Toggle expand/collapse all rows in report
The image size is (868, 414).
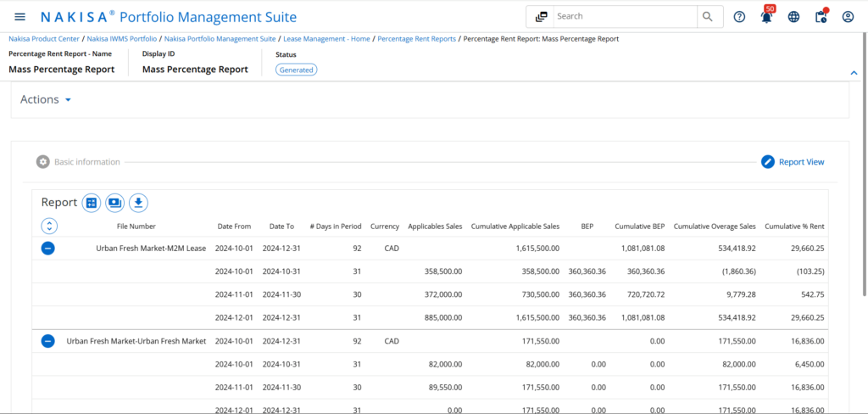point(48,226)
